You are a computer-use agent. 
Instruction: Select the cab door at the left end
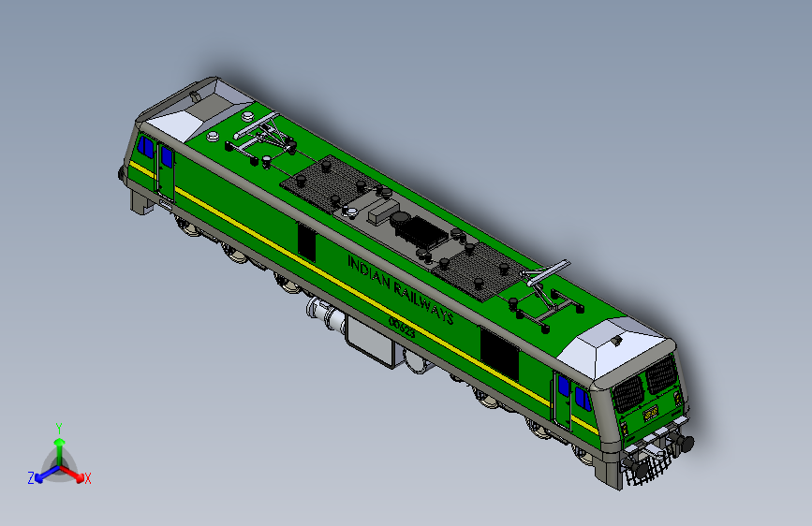(166, 171)
